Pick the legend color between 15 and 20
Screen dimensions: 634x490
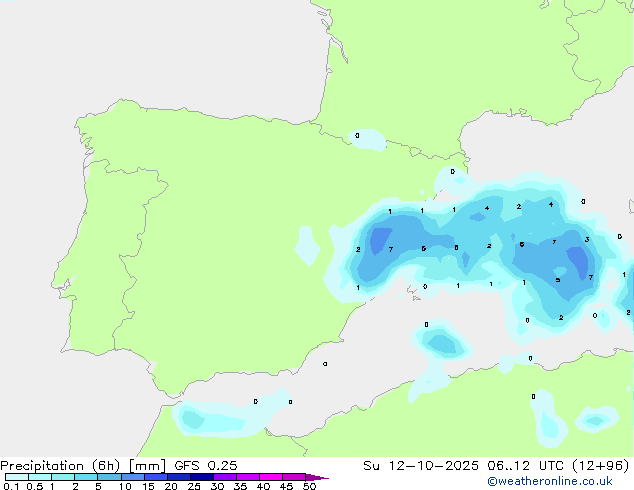[156, 477]
